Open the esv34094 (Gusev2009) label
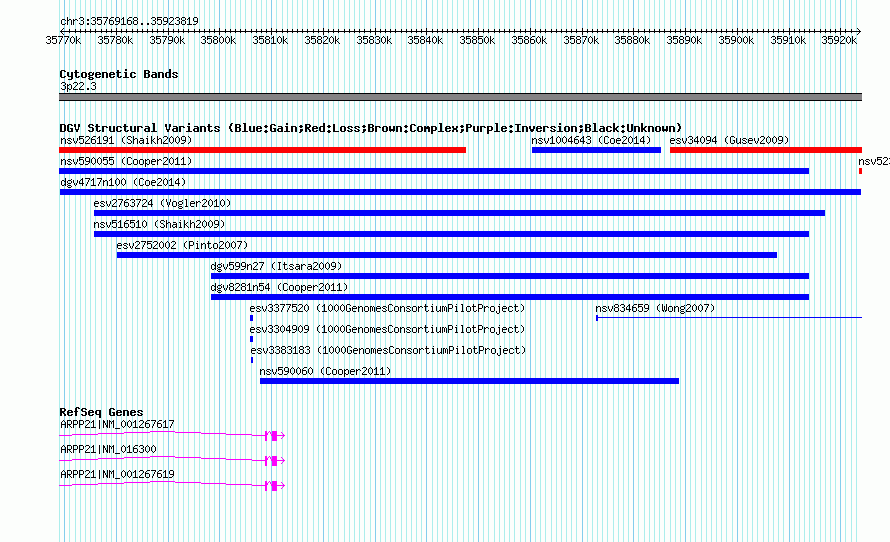 click(x=729, y=140)
